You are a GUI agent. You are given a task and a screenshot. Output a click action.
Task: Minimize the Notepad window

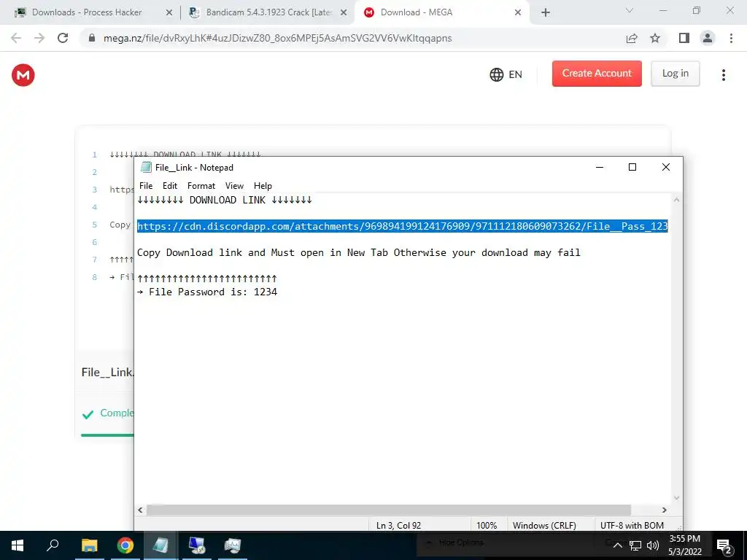600,167
